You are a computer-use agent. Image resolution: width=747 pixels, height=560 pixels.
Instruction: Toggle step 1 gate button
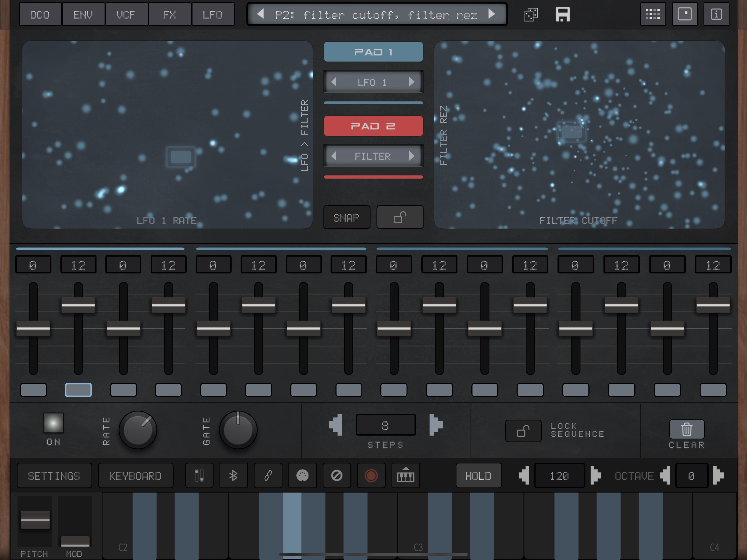[33, 390]
